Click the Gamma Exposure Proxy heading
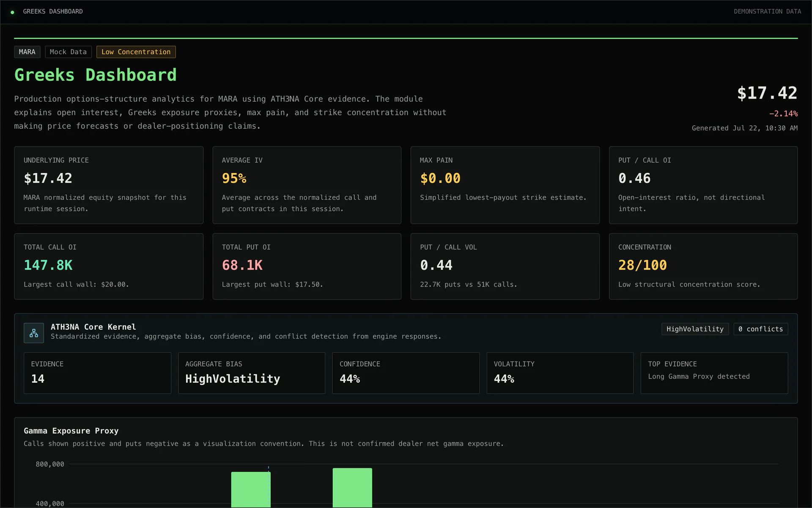 (71, 431)
